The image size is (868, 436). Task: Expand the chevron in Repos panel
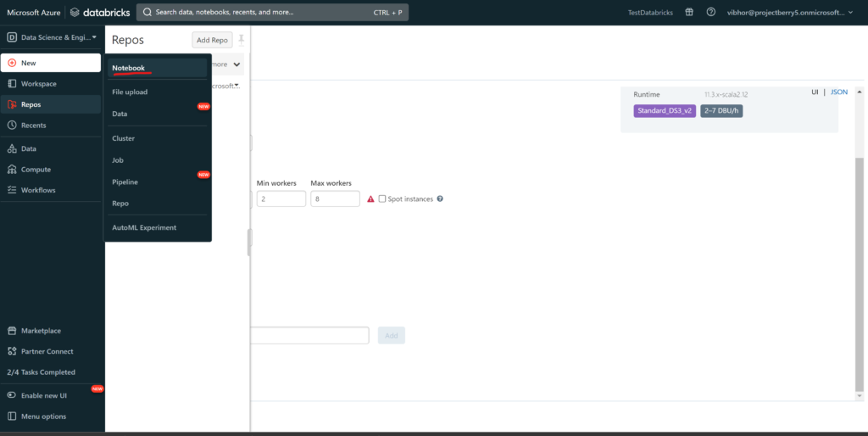236,64
